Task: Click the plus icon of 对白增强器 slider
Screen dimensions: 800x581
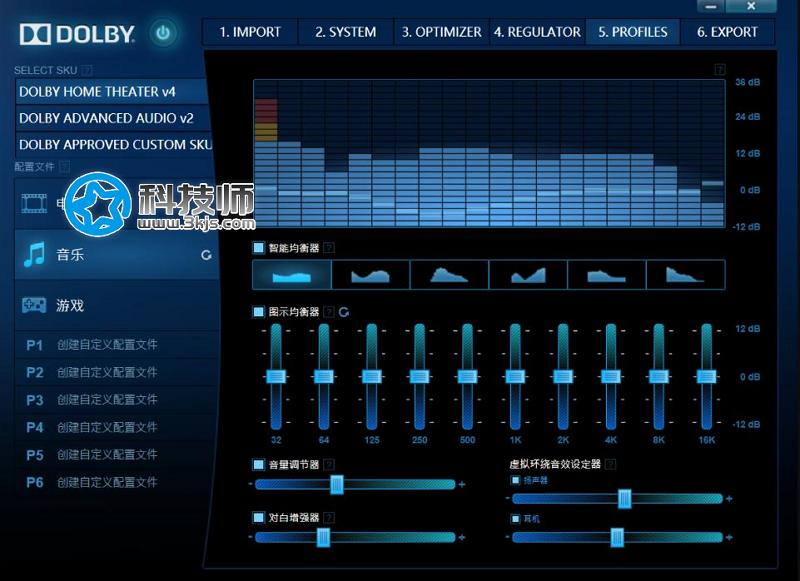Action: click(x=462, y=537)
